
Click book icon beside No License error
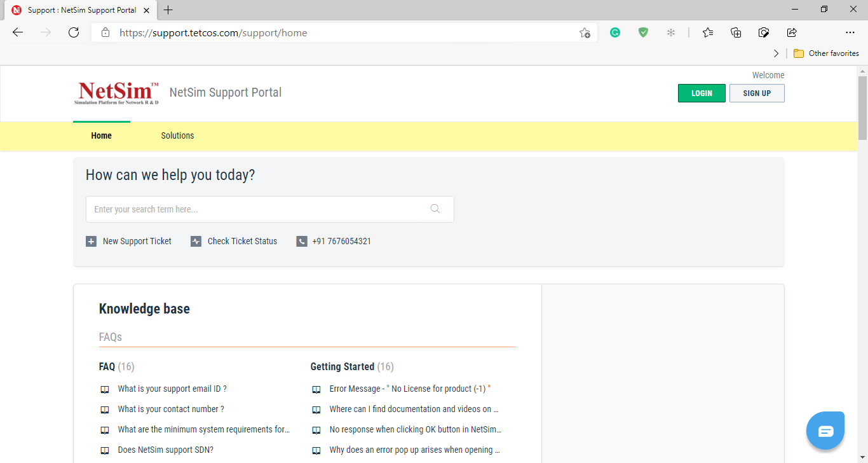pyautogui.click(x=316, y=389)
